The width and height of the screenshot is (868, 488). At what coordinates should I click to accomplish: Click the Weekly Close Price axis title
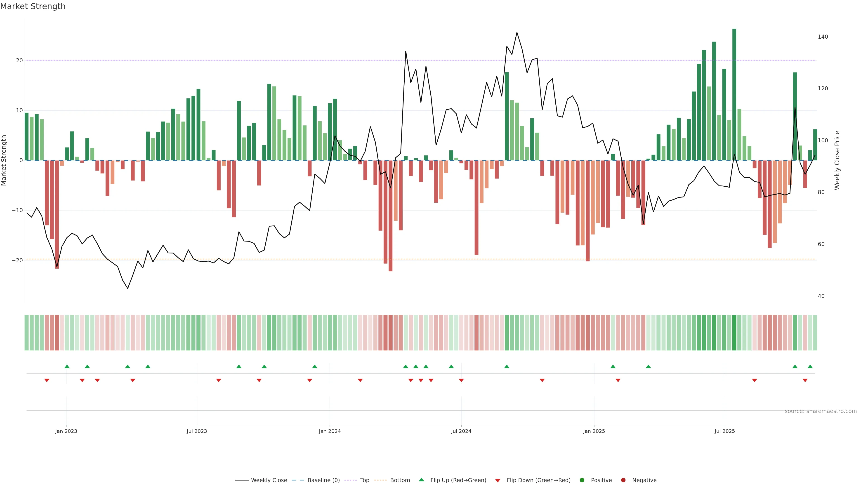point(837,160)
